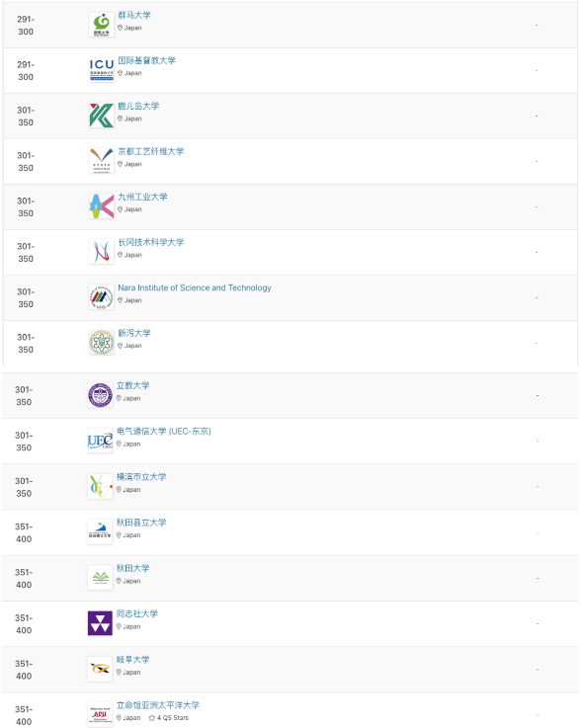Click the ICU university logo
Screen dimensions: 581x728
(101, 70)
